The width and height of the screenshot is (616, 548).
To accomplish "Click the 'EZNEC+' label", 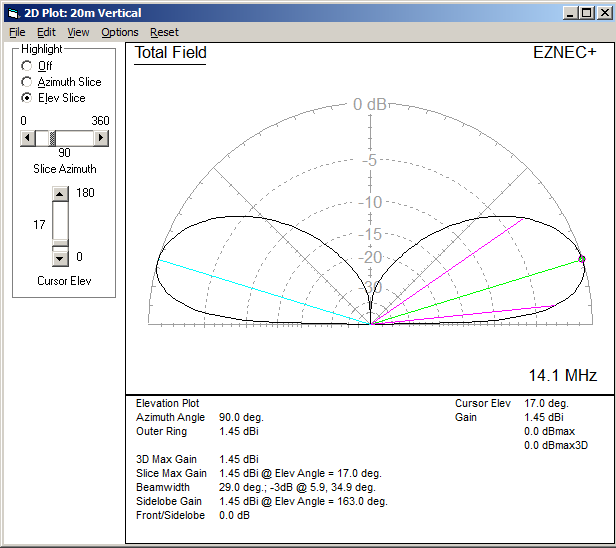I will pyautogui.click(x=565, y=52).
